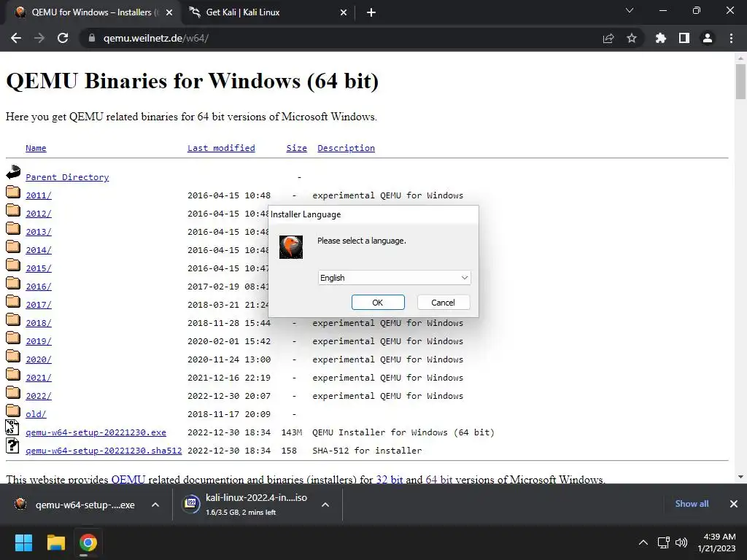The width and height of the screenshot is (747, 560).
Task: Open the 2020/ folder link
Action: (x=39, y=359)
